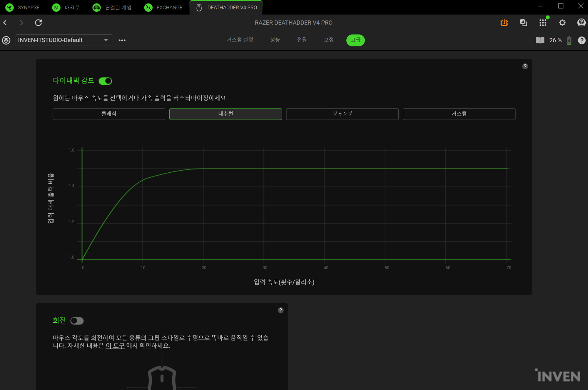Select the 커스텀 curve preset
Image resolution: width=588 pixels, height=390 pixels.
459,114
